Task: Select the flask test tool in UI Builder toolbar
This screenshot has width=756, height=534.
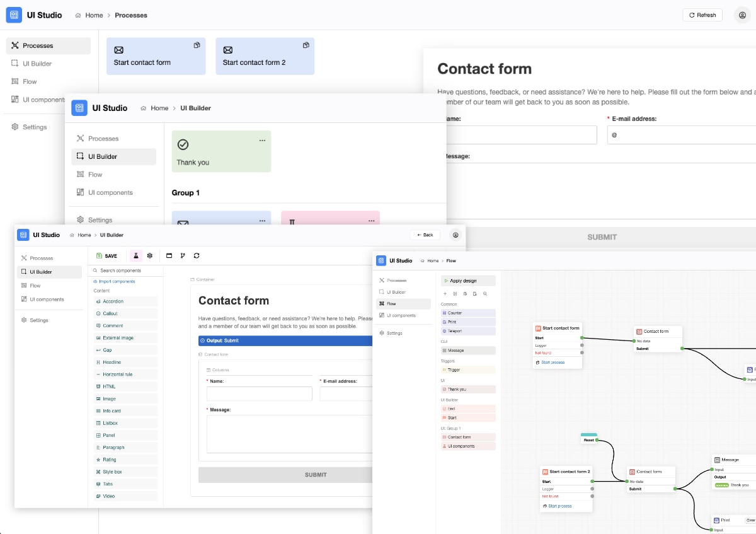Action: point(136,256)
